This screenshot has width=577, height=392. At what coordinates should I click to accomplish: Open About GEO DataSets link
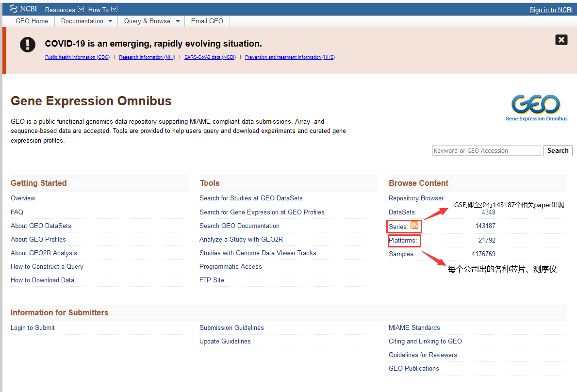[x=41, y=226]
